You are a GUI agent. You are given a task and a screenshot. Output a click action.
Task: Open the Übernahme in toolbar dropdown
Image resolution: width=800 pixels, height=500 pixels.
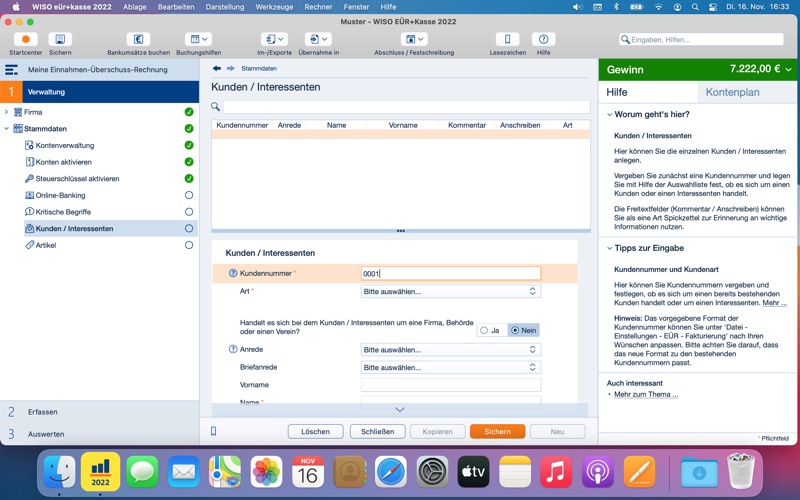(318, 39)
